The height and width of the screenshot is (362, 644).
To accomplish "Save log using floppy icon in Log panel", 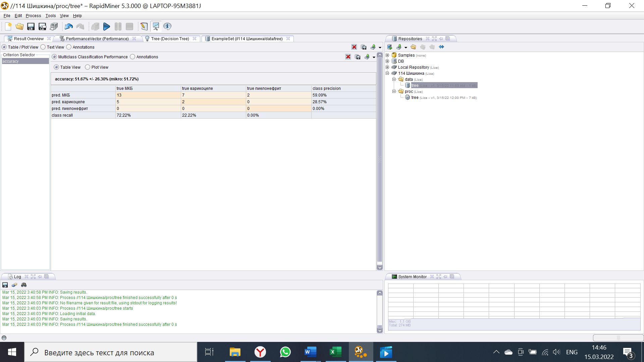I will point(5,285).
